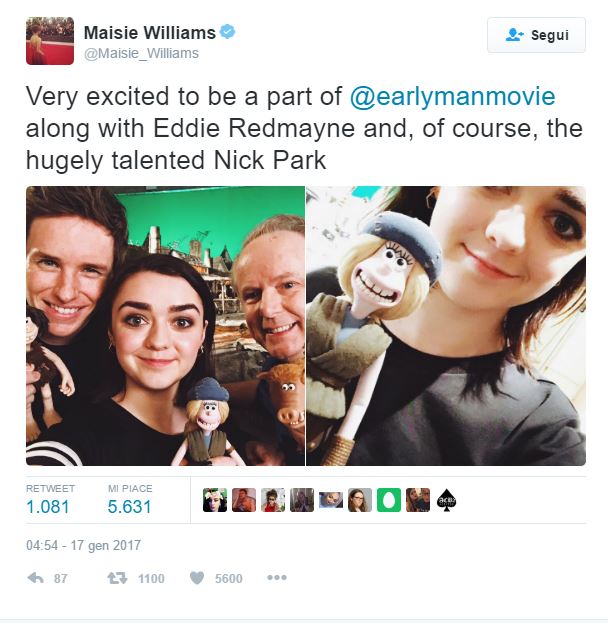Open Maisie Williams profile avatar

pyautogui.click(x=50, y=41)
